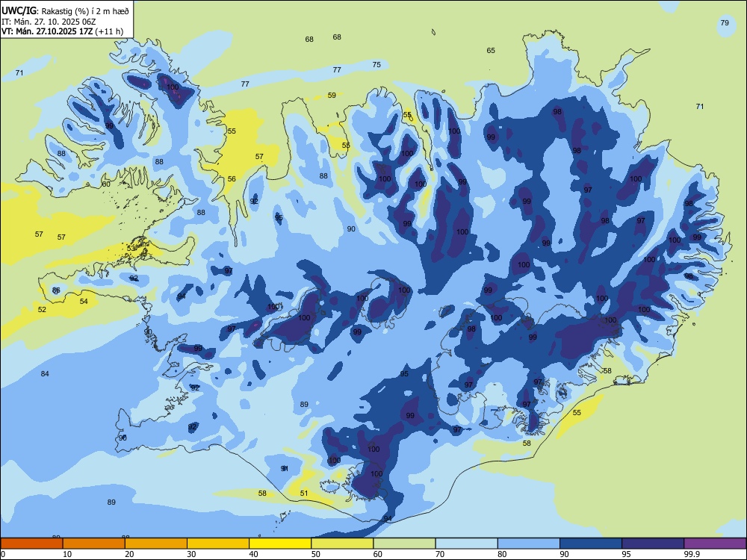Click the legend tick label 70
The image size is (747, 560).
[440, 554]
